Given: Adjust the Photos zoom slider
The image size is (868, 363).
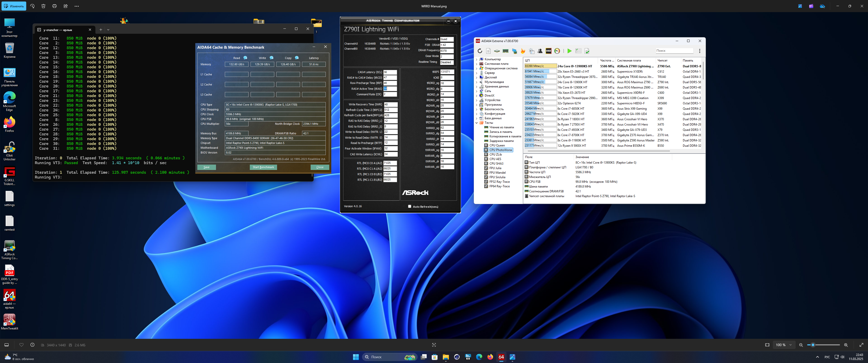Looking at the screenshot, I should 813,345.
